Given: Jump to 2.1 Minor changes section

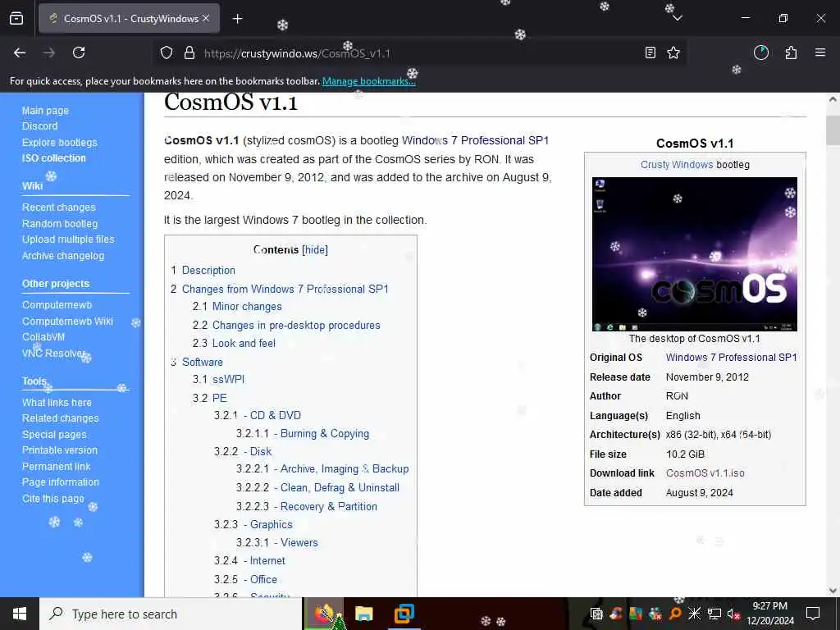Looking at the screenshot, I should (247, 307).
